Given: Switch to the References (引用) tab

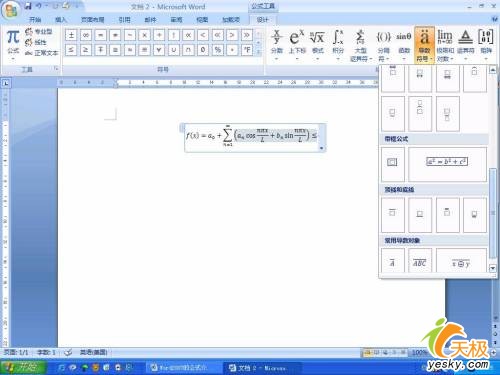Looking at the screenshot, I should pyautogui.click(x=124, y=20).
